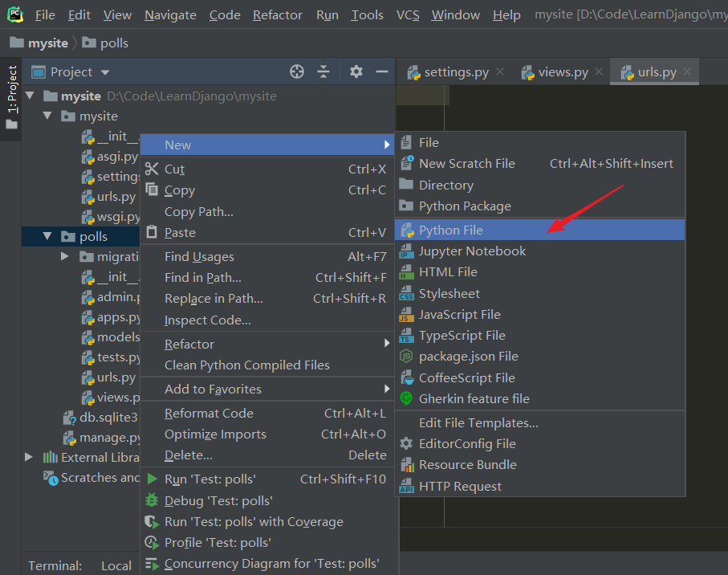
Task: Click Optimize Imports menu entry
Action: pyautogui.click(x=267, y=434)
